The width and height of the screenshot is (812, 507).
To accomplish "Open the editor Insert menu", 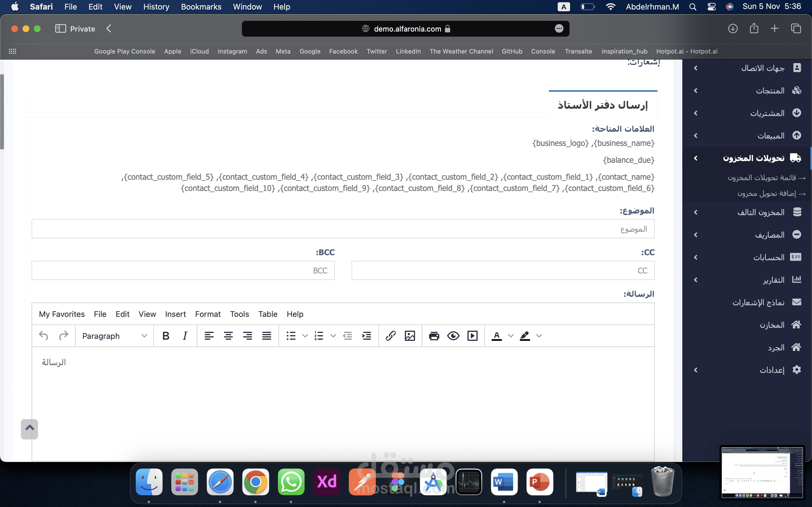I will point(175,314).
